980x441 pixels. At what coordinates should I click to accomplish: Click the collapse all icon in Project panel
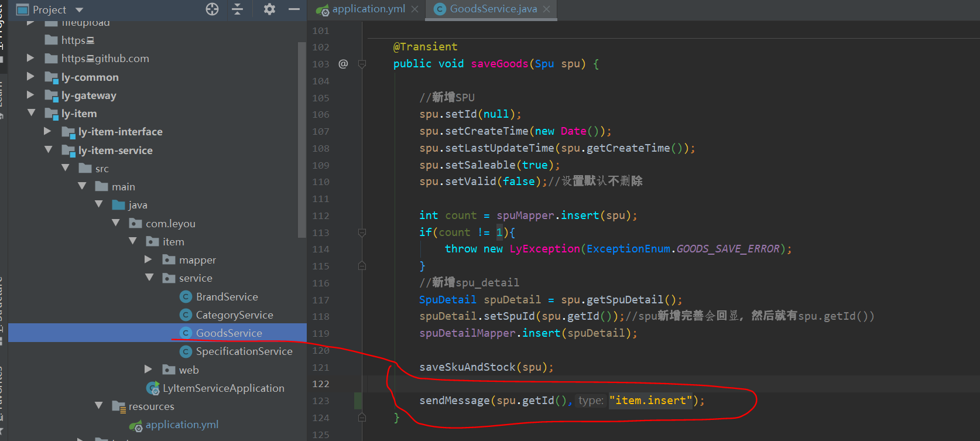click(x=237, y=9)
